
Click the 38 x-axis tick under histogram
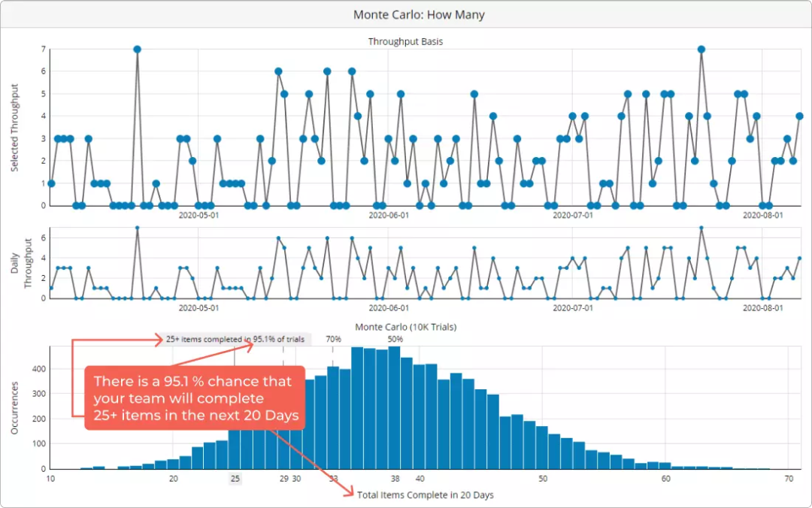coord(395,479)
